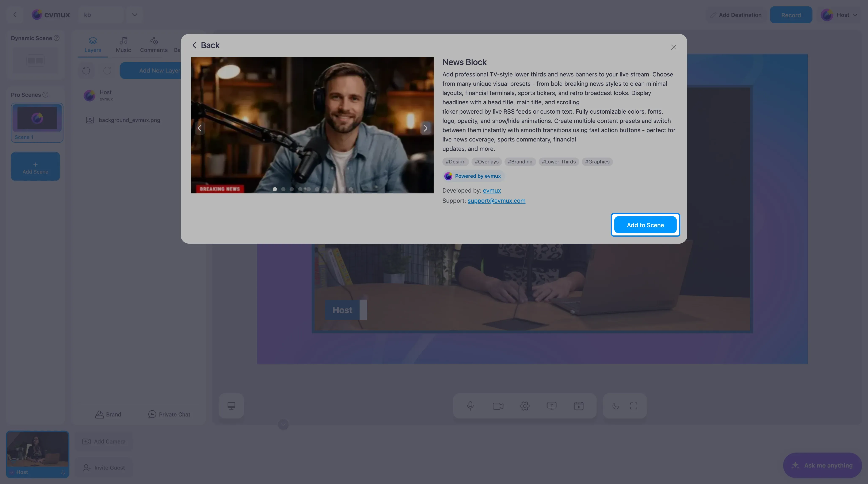Go Back from News Block details

coord(206,45)
